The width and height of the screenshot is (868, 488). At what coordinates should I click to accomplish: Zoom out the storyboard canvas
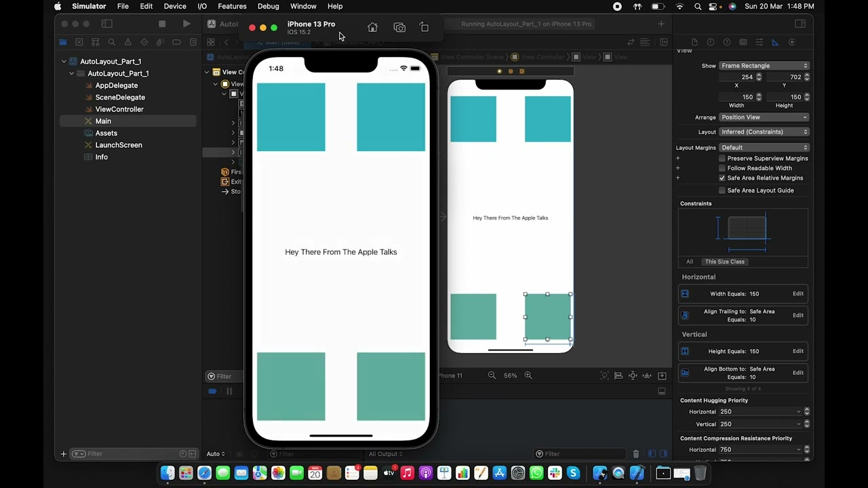492,375
